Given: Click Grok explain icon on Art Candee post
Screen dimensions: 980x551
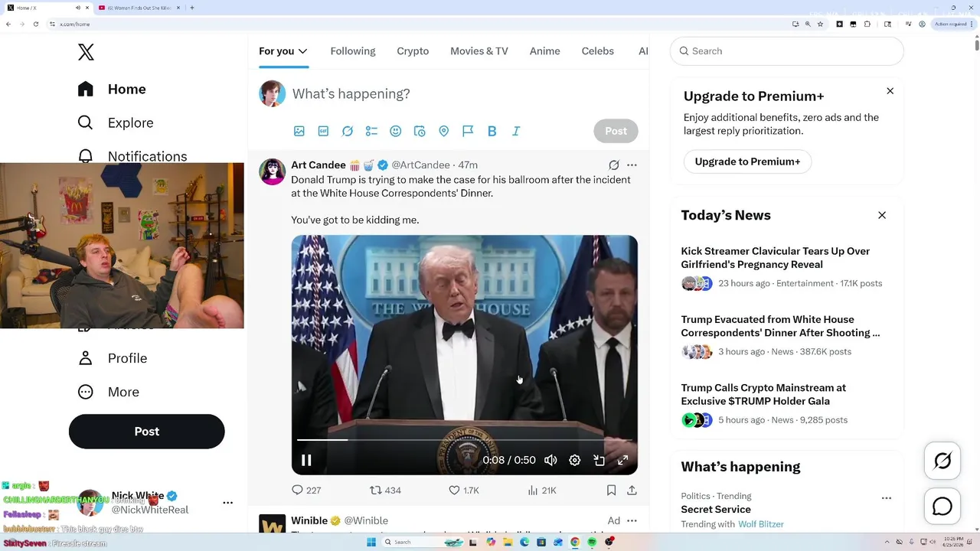Looking at the screenshot, I should click(x=614, y=165).
